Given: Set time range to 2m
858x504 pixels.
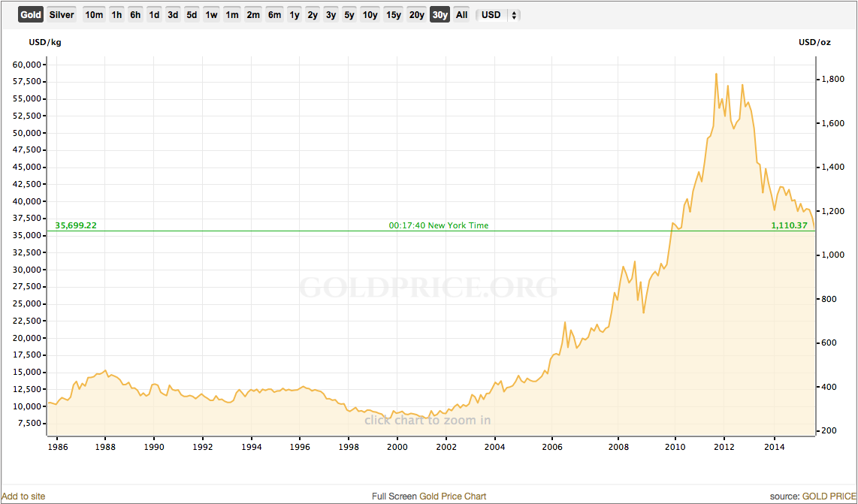Looking at the screenshot, I should click(x=253, y=15).
